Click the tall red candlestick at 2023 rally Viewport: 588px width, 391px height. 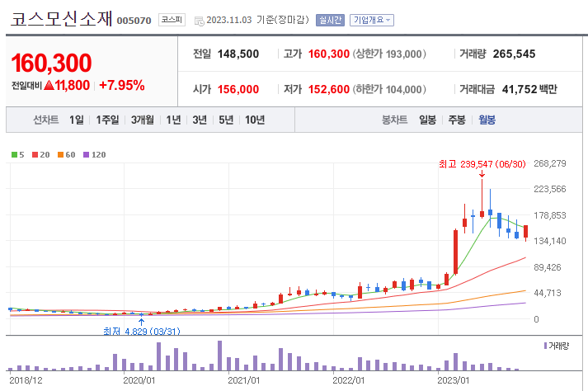(455, 252)
